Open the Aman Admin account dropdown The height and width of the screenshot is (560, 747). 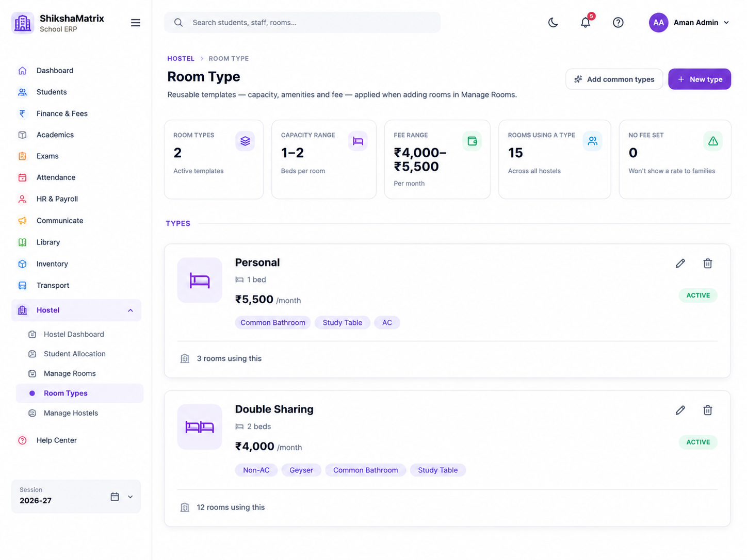(x=689, y=23)
